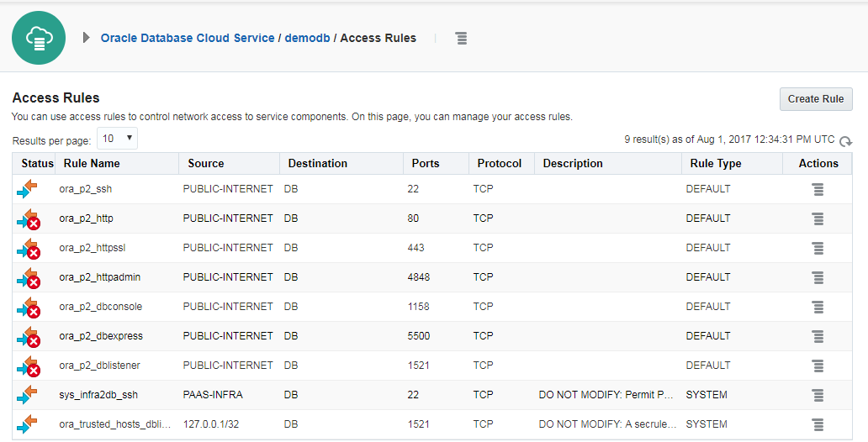868x442 pixels.
Task: Click the Create Rule button
Action: tap(815, 99)
